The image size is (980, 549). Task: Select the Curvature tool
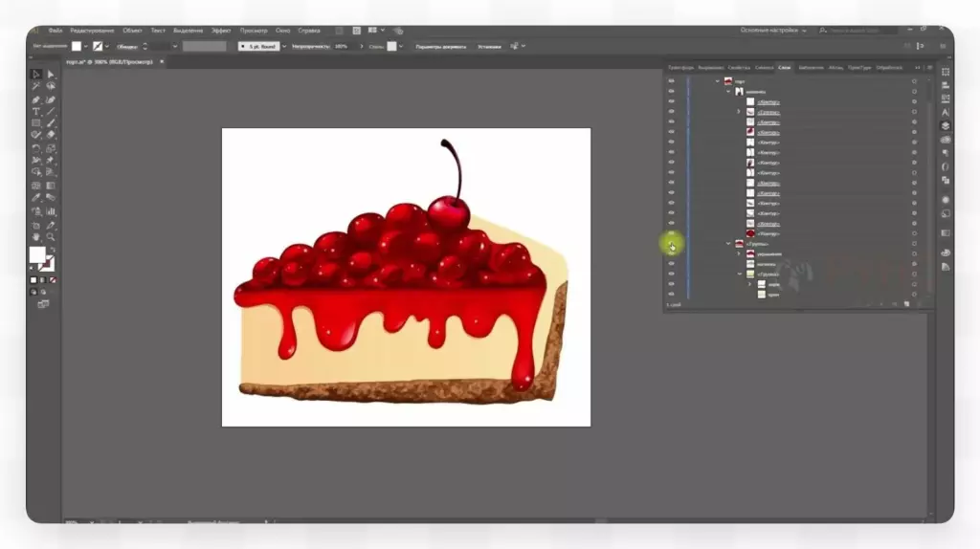coord(51,99)
